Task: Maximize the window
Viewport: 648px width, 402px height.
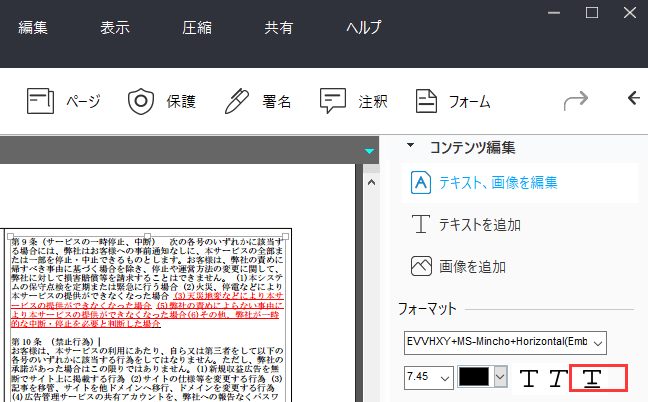Action: coord(592,13)
